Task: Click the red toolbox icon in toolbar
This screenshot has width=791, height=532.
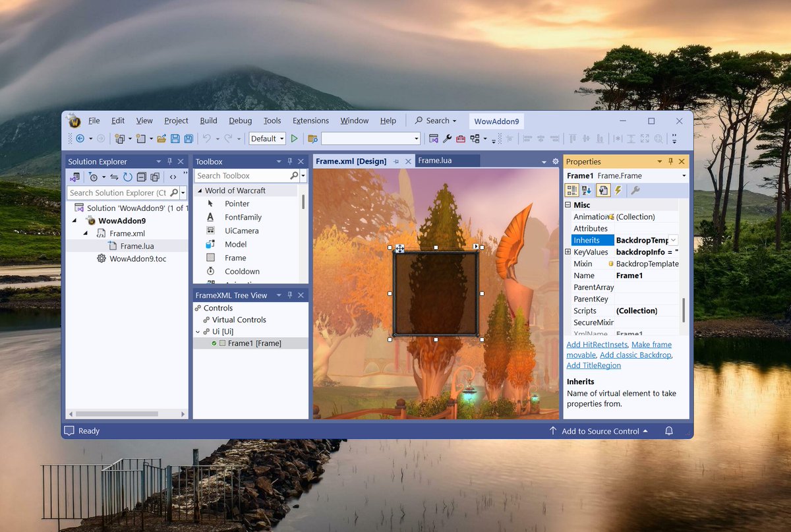Action: click(460, 138)
